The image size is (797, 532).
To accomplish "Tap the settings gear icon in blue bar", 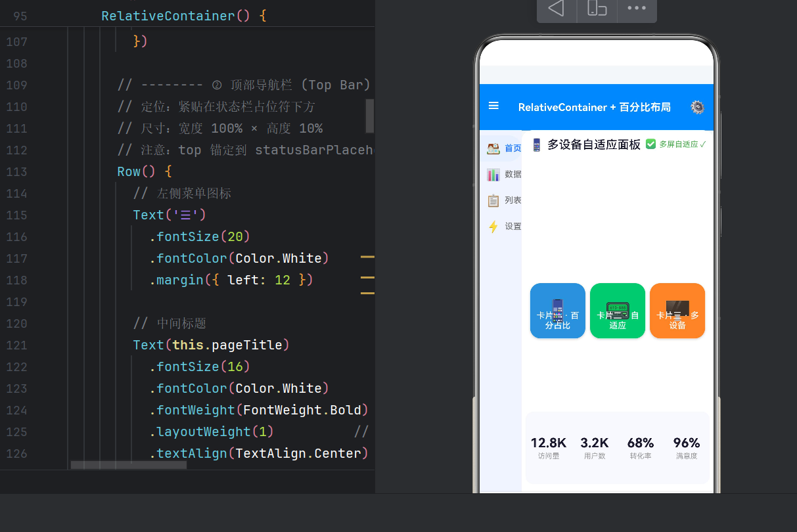I will [698, 107].
